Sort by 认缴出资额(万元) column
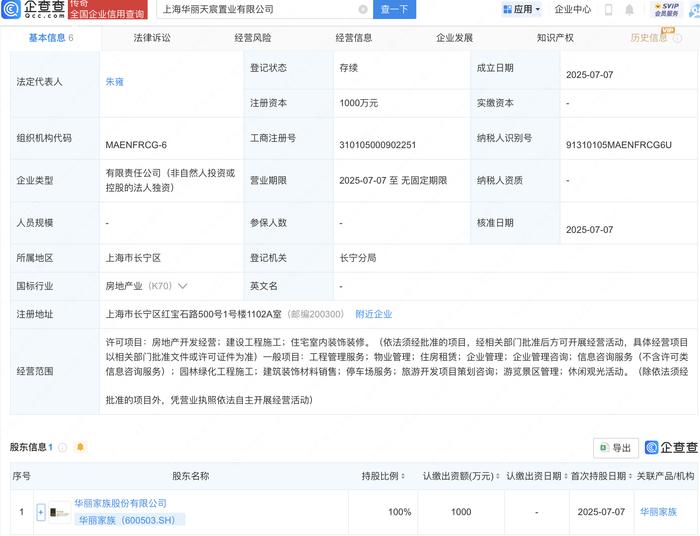Image resolution: width=700 pixels, height=536 pixels. pyautogui.click(x=498, y=476)
